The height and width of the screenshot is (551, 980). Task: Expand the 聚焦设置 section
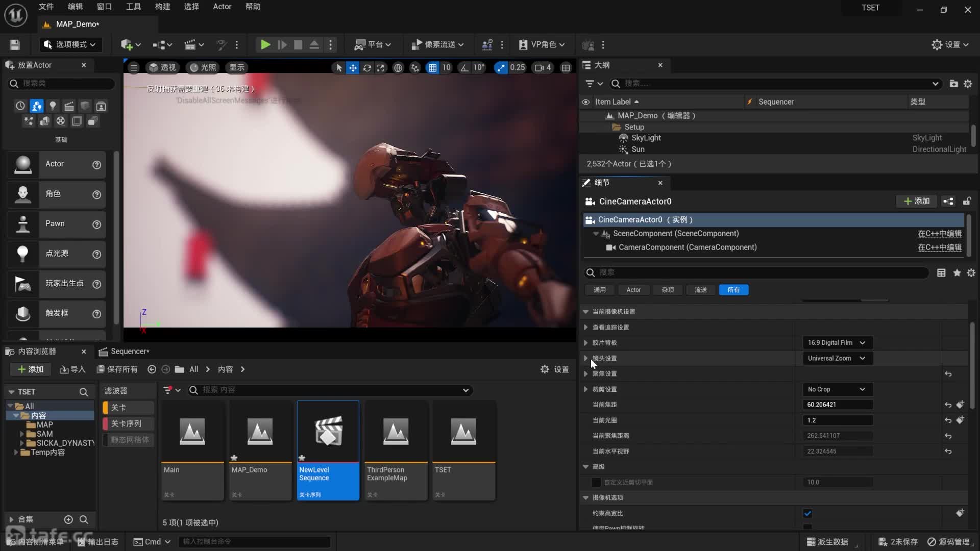pyautogui.click(x=585, y=374)
